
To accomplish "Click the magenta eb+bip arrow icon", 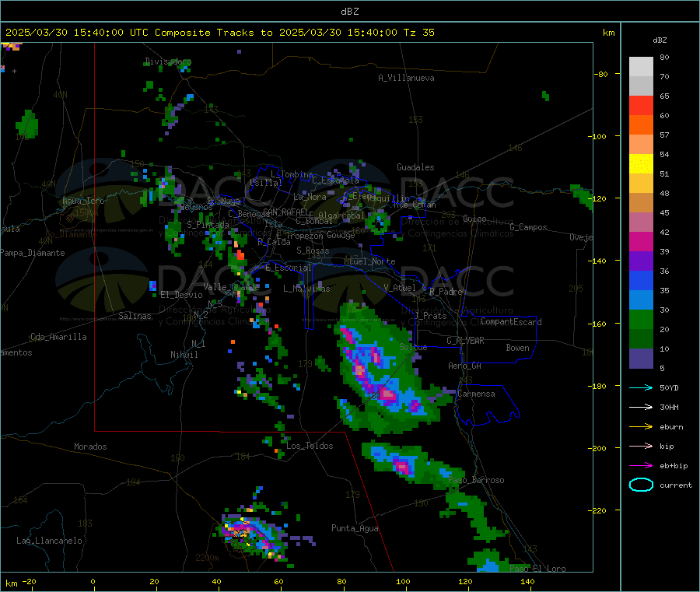I will click(641, 466).
